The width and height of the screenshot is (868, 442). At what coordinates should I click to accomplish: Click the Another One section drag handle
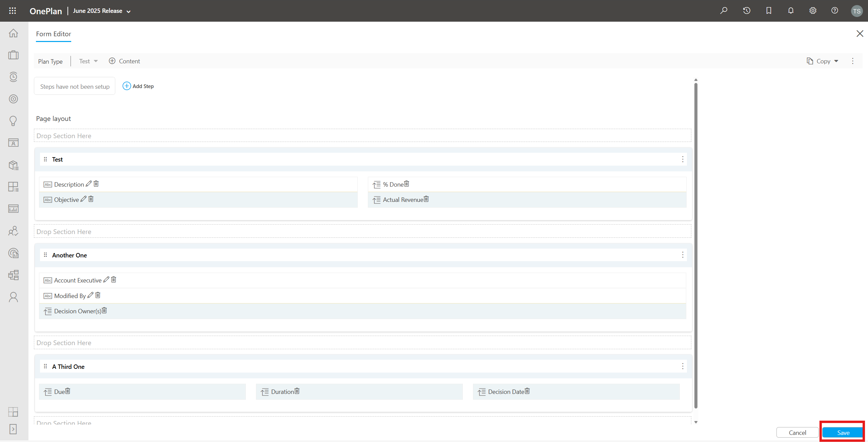click(x=45, y=255)
